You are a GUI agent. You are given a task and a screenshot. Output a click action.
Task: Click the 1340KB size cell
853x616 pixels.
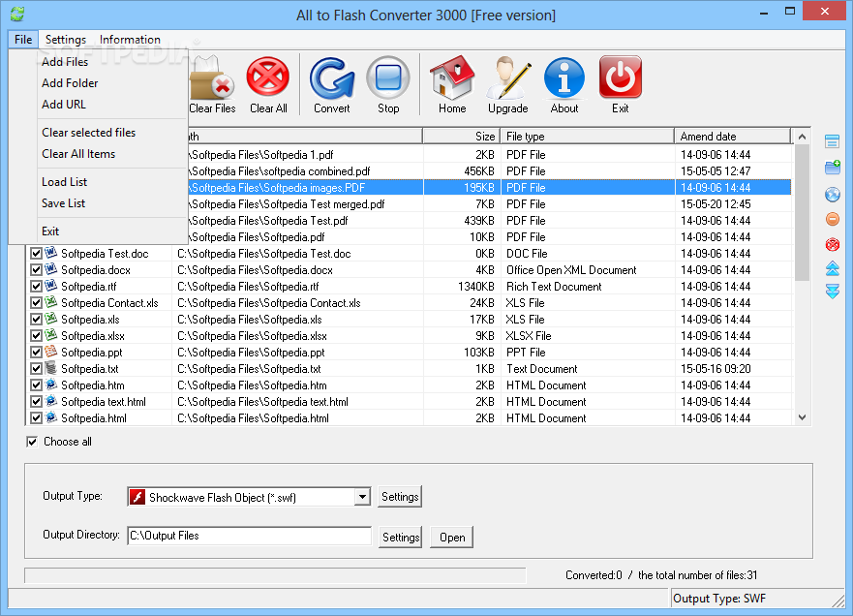point(476,287)
